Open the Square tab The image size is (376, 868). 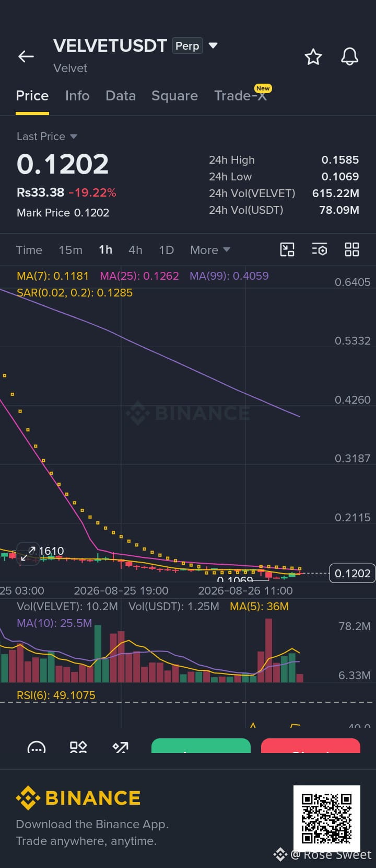point(174,96)
